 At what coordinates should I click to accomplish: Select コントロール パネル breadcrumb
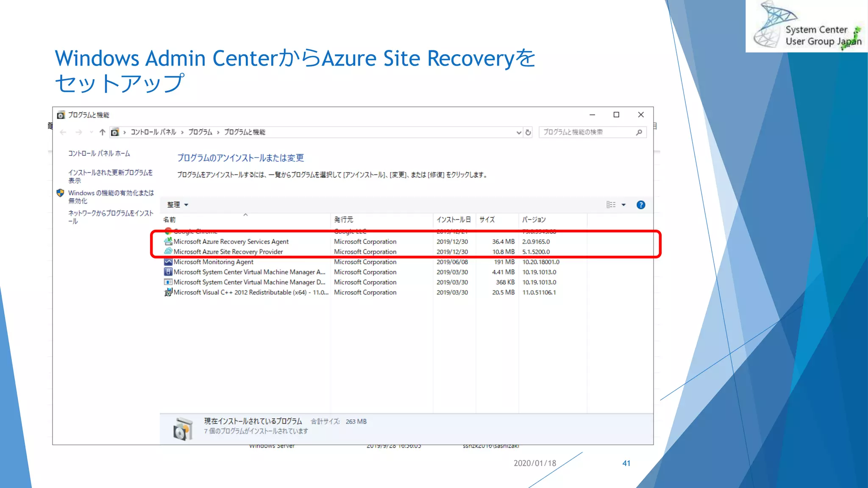click(153, 132)
